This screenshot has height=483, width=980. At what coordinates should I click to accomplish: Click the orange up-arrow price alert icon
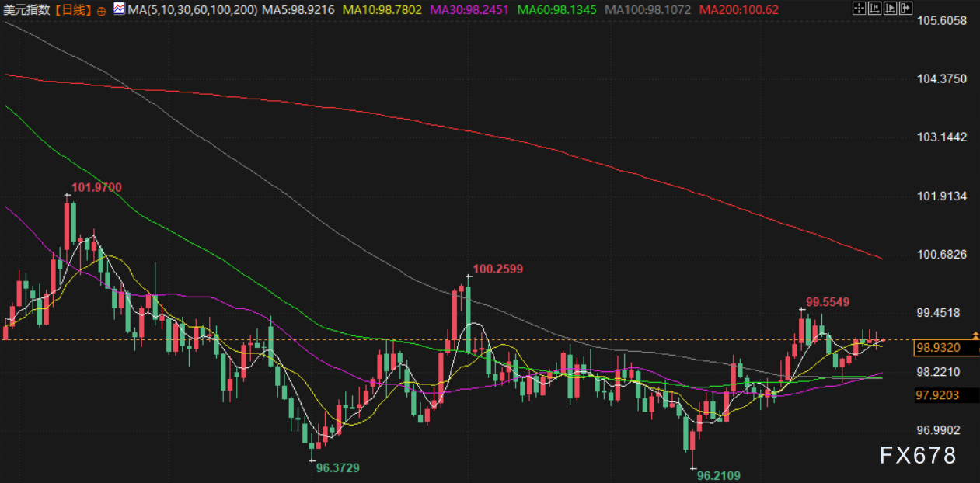coord(976,335)
